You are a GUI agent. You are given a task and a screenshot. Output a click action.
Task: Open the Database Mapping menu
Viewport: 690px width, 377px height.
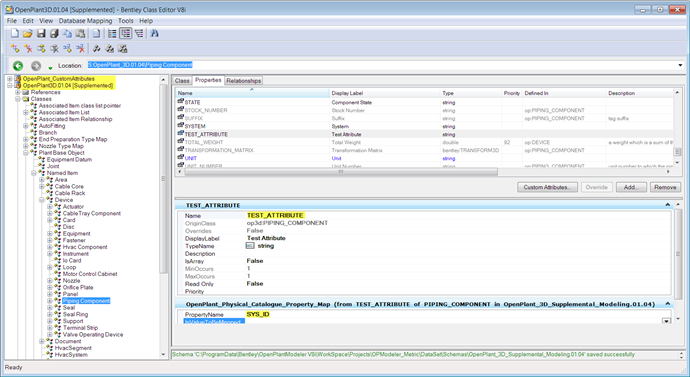coord(85,21)
